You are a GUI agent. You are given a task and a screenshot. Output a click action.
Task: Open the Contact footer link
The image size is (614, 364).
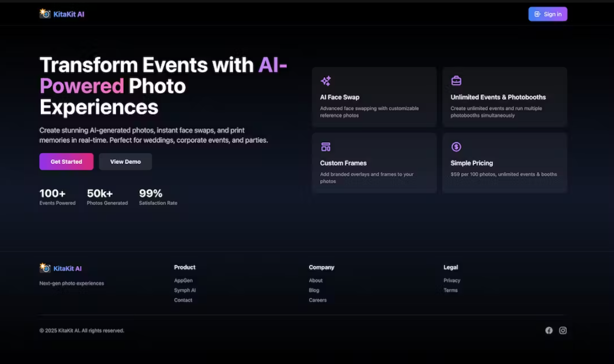183,300
